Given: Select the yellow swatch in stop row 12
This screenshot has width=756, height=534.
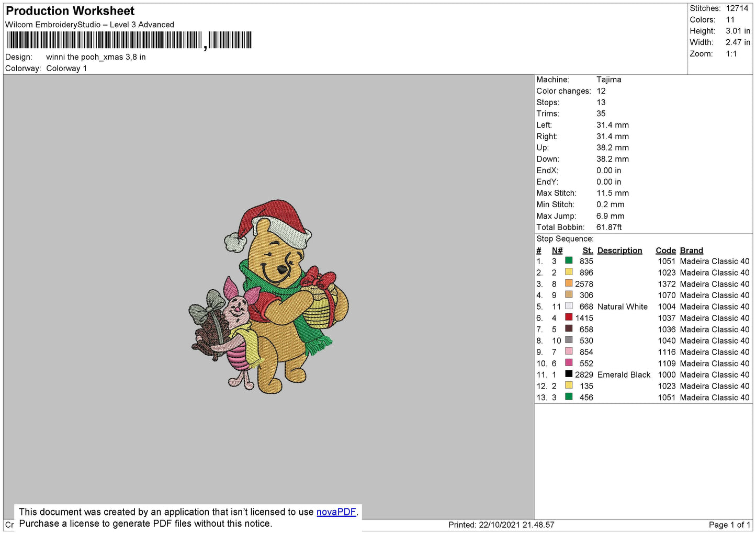Looking at the screenshot, I should pos(569,385).
